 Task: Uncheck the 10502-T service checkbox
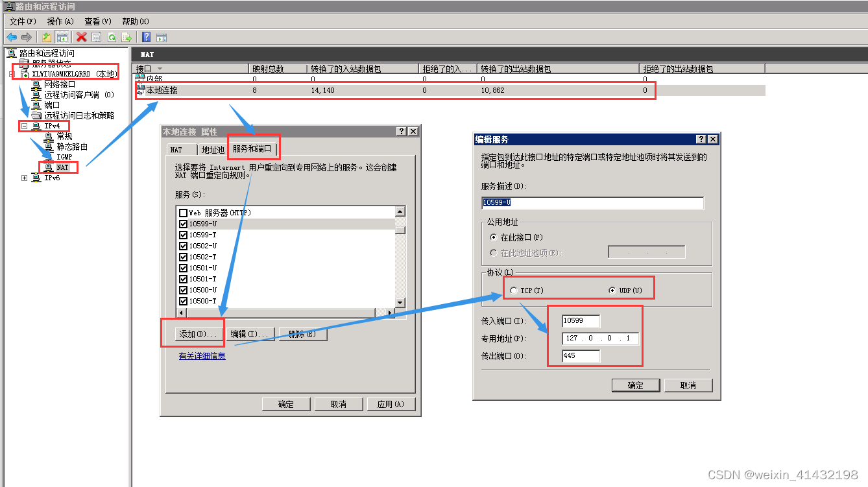pos(183,257)
